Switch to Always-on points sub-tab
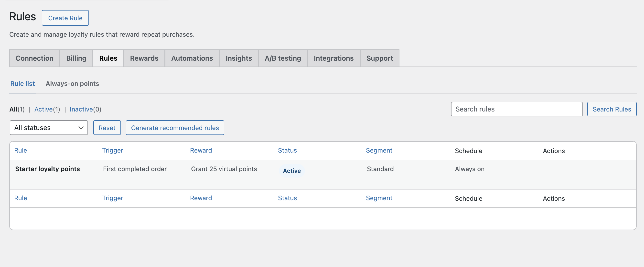 [72, 84]
